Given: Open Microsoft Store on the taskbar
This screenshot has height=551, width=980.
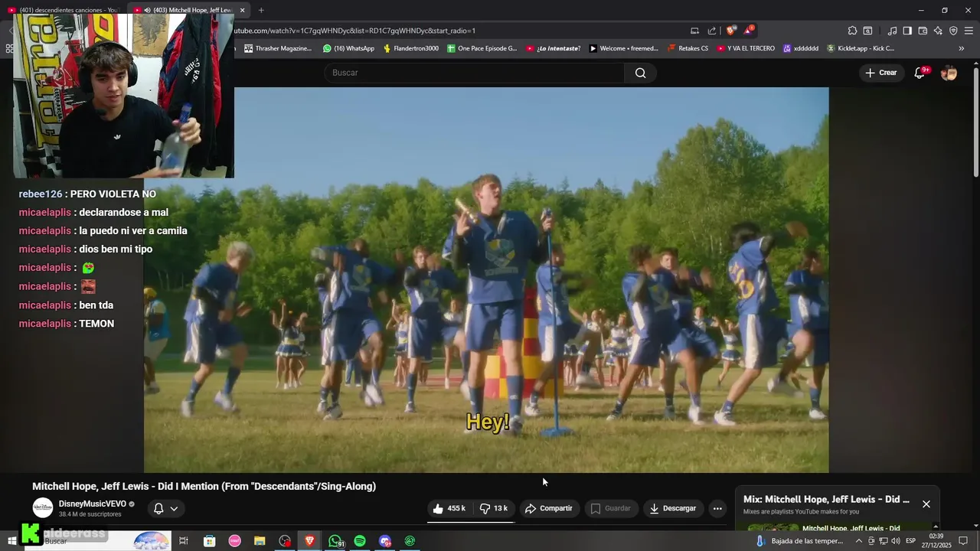Looking at the screenshot, I should point(209,541).
